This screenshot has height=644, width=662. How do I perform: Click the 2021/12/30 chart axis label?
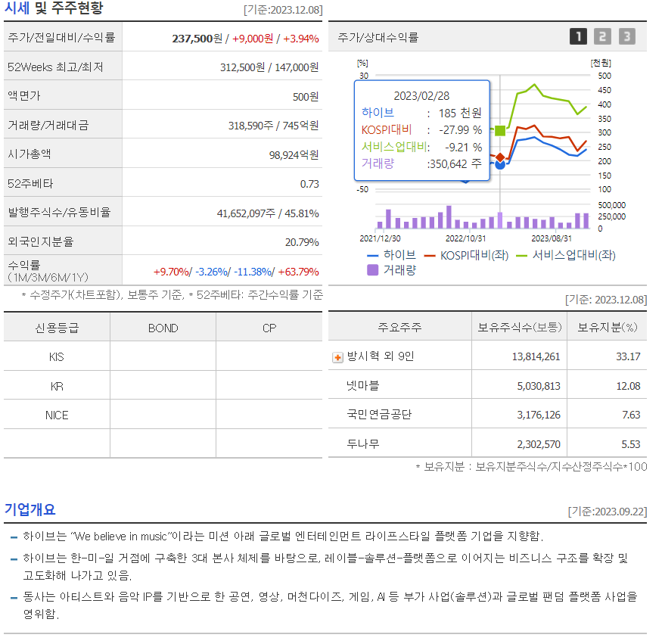point(380,238)
